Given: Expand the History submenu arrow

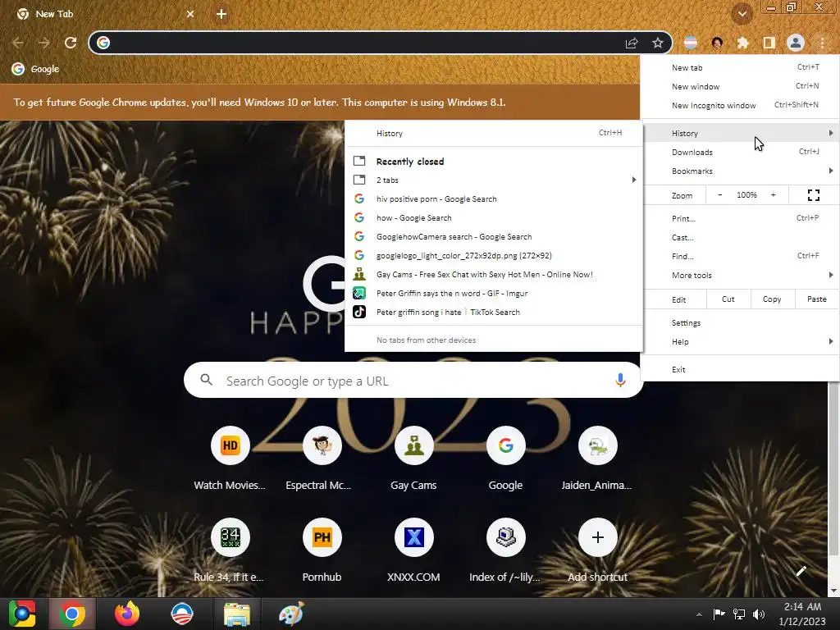Looking at the screenshot, I should coord(830,133).
